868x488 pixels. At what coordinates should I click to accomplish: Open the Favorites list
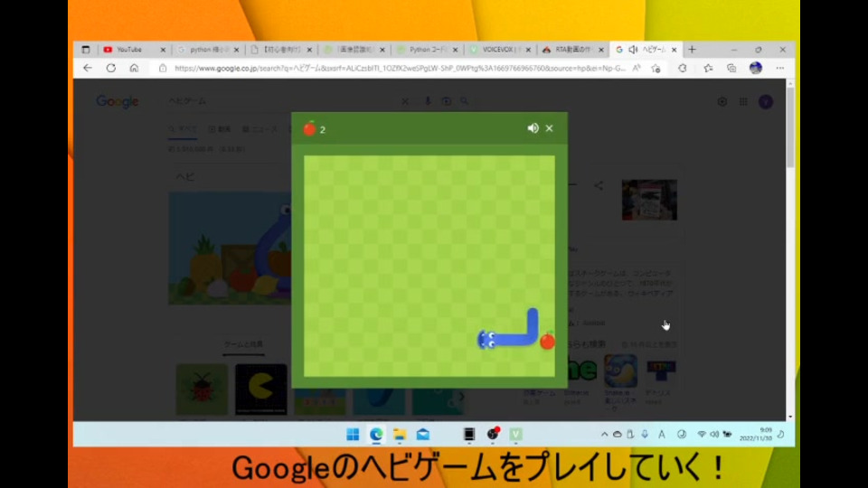tap(707, 68)
